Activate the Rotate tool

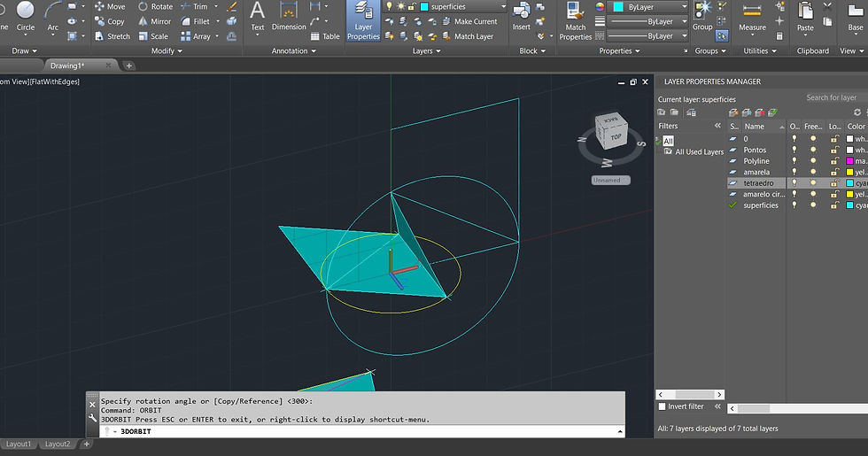pyautogui.click(x=156, y=7)
